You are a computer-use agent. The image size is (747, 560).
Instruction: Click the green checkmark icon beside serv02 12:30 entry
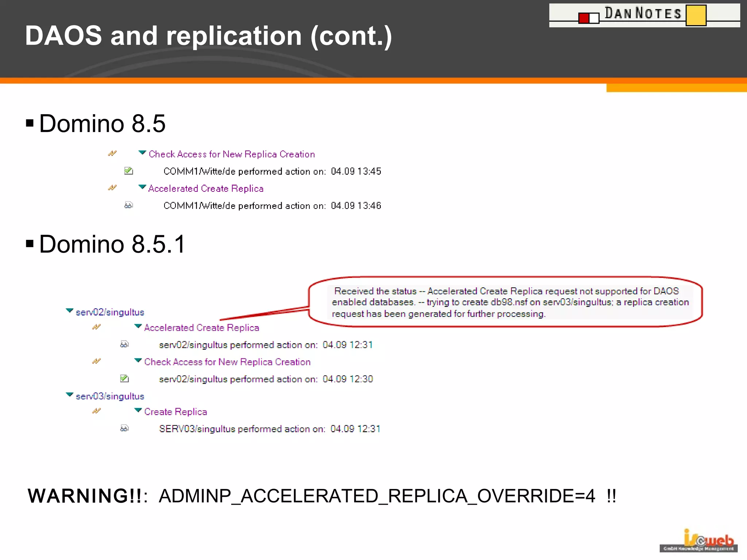pos(124,378)
